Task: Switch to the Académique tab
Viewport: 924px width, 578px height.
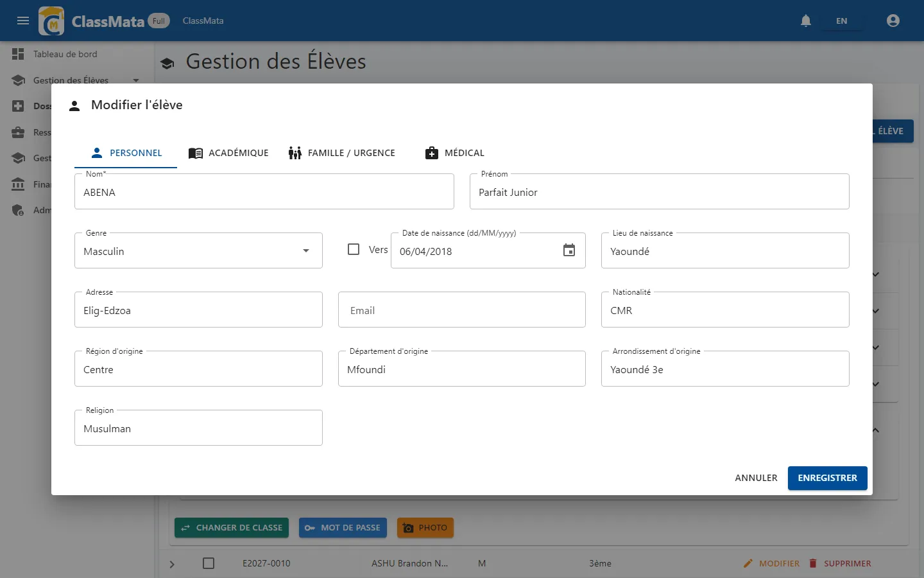Action: click(228, 153)
